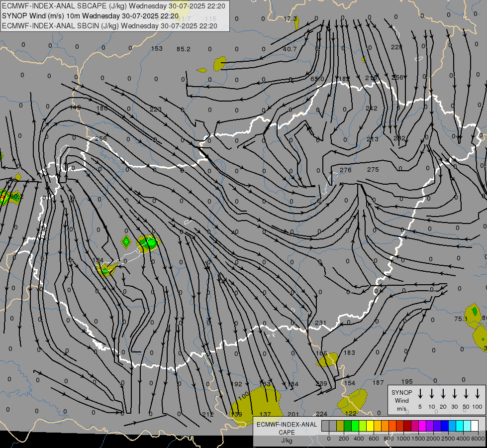Click the 200 tick label on CAPE scale

(x=344, y=439)
